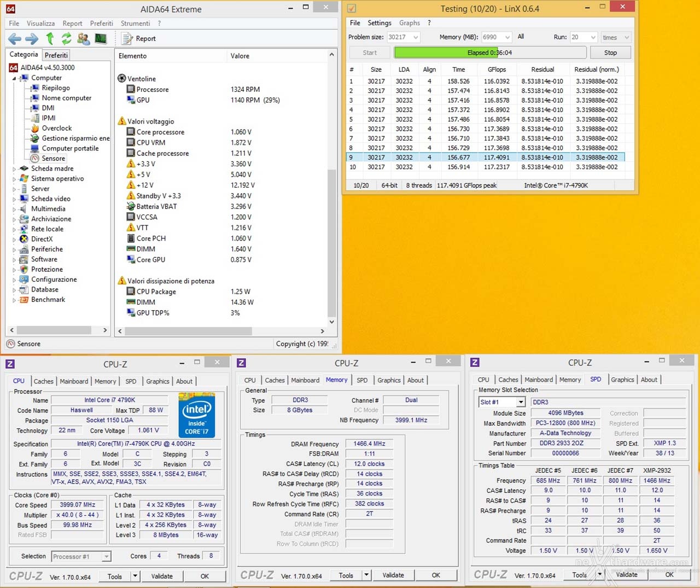Click the AIDA64 forward arrow icon
The image size is (700, 588).
point(32,38)
